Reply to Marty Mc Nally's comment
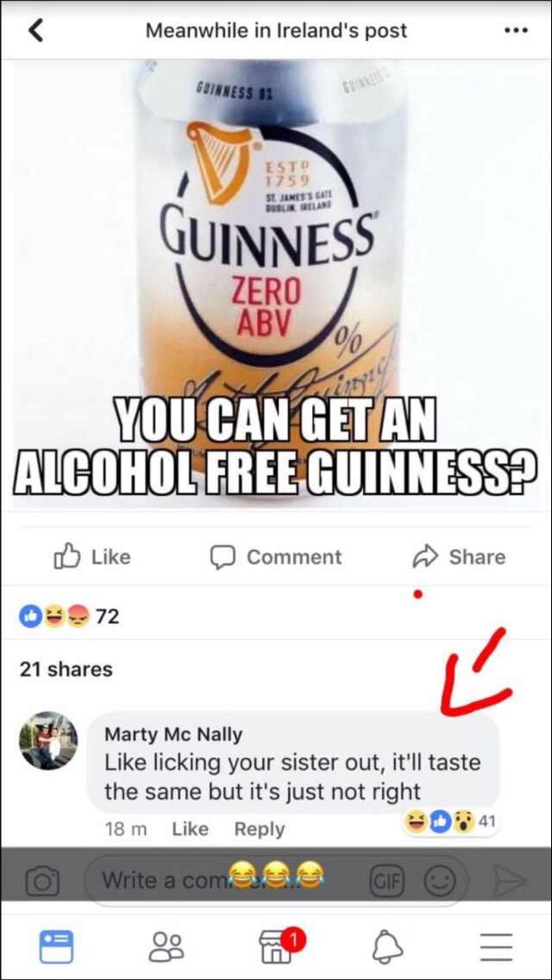This screenshot has width=552, height=980. coord(260,829)
